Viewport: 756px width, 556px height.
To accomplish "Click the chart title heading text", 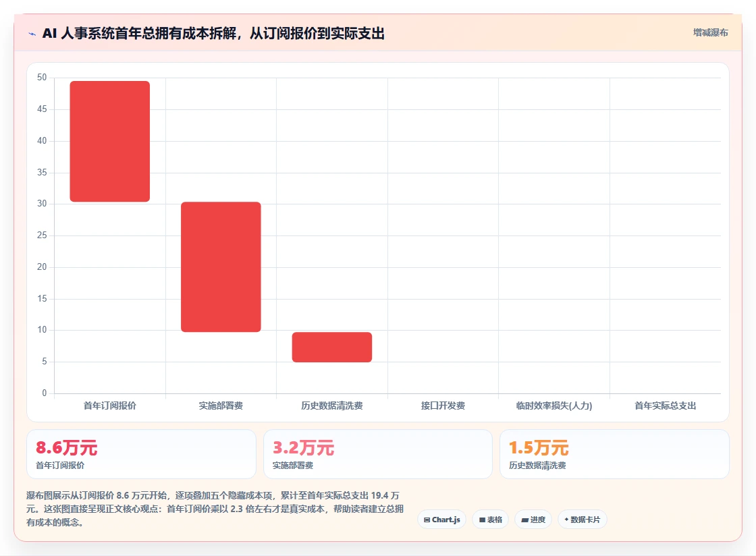I will [213, 33].
